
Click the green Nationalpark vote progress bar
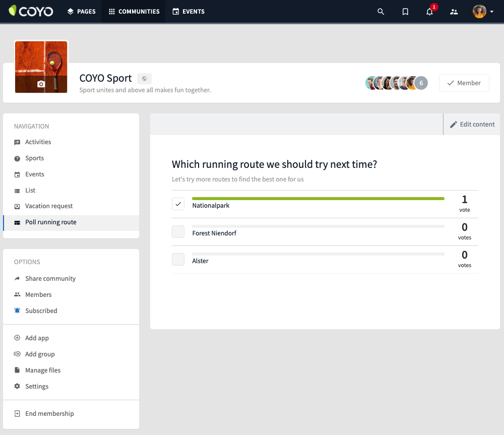[318, 199]
